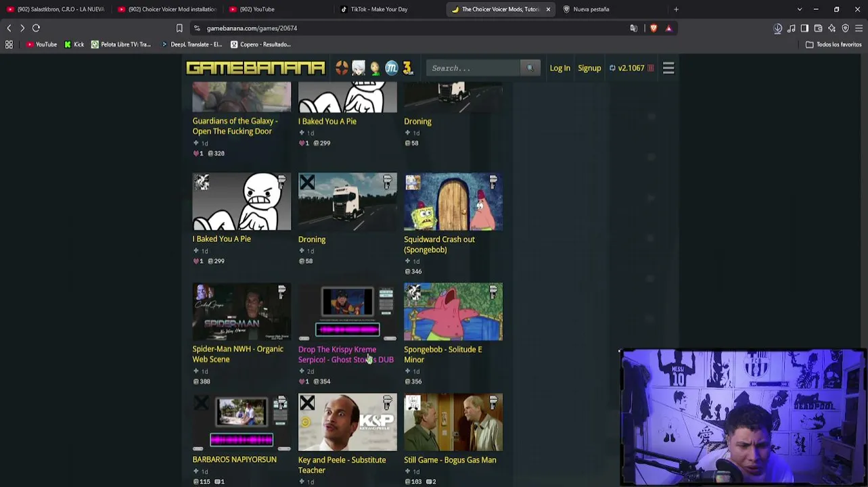Open Spider-Man NWH - Organic Web Scene title

point(237,354)
